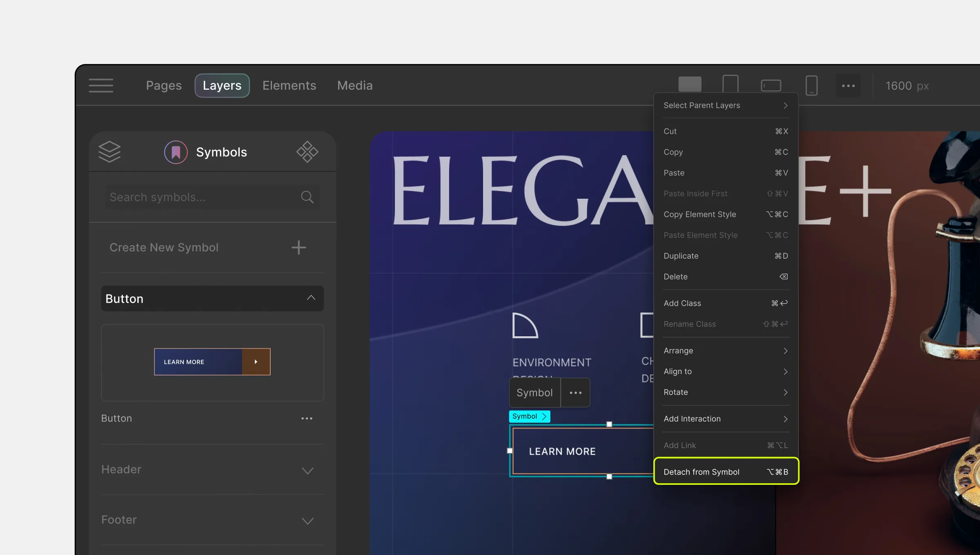Switch to the Media tab

[355, 85]
